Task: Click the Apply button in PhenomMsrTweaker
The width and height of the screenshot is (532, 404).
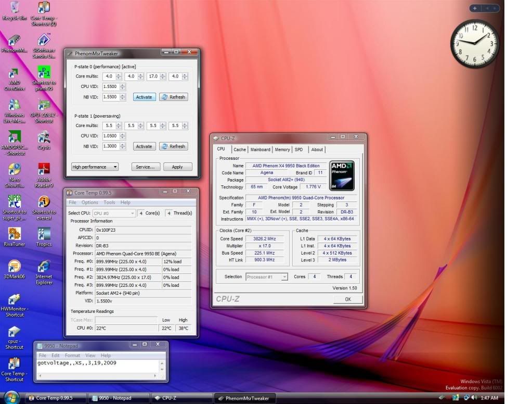Action: (177, 167)
